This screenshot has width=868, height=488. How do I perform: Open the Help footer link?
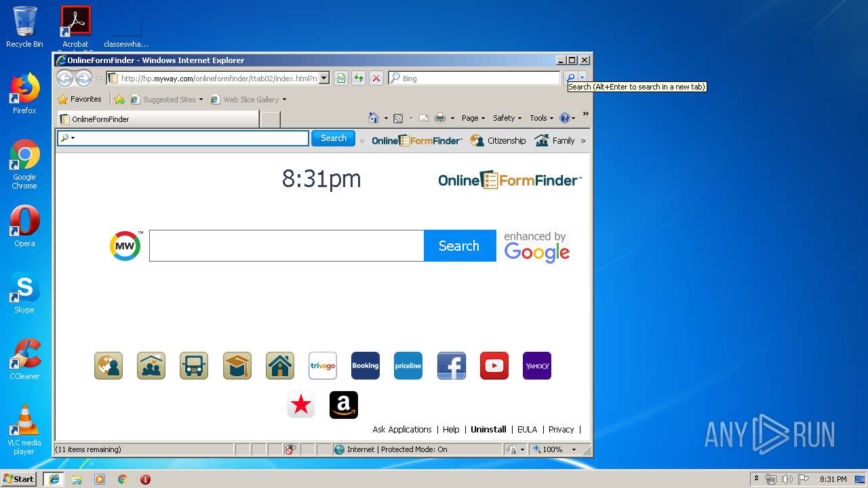tap(451, 430)
